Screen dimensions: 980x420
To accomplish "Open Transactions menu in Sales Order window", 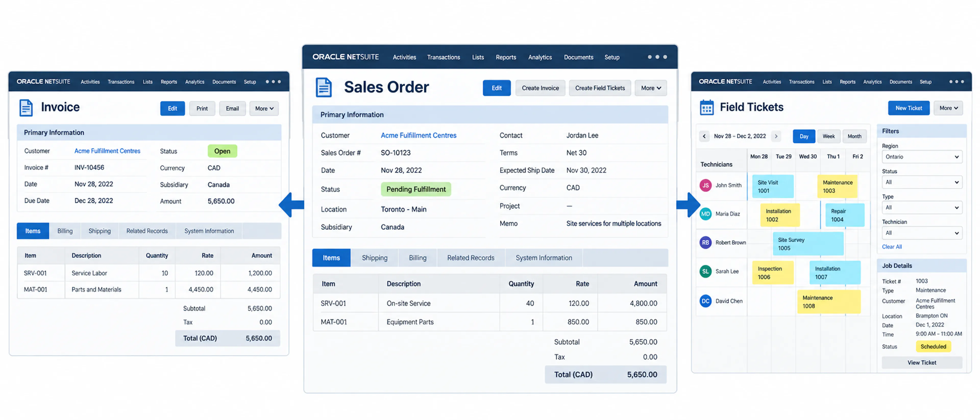I will 443,57.
